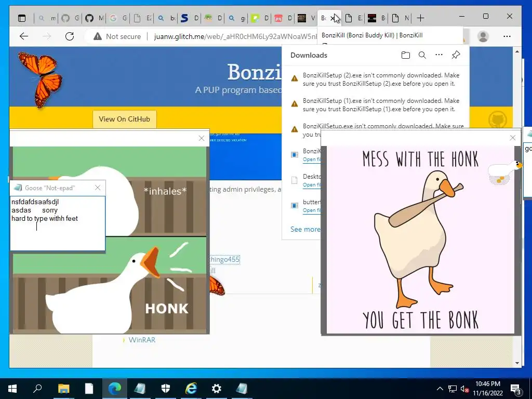Open the WinRAR link
Viewport: 532px width, 399px height.
142,340
